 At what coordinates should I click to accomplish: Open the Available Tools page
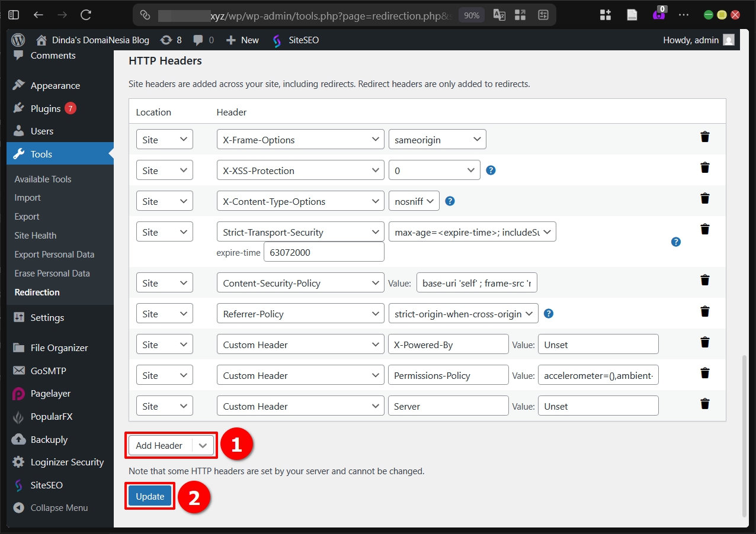coord(42,179)
